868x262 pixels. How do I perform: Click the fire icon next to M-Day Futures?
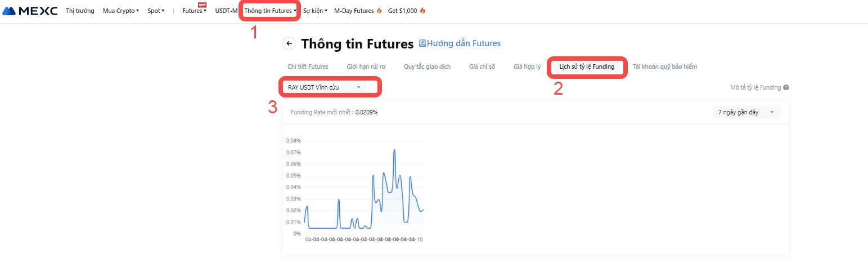click(379, 11)
